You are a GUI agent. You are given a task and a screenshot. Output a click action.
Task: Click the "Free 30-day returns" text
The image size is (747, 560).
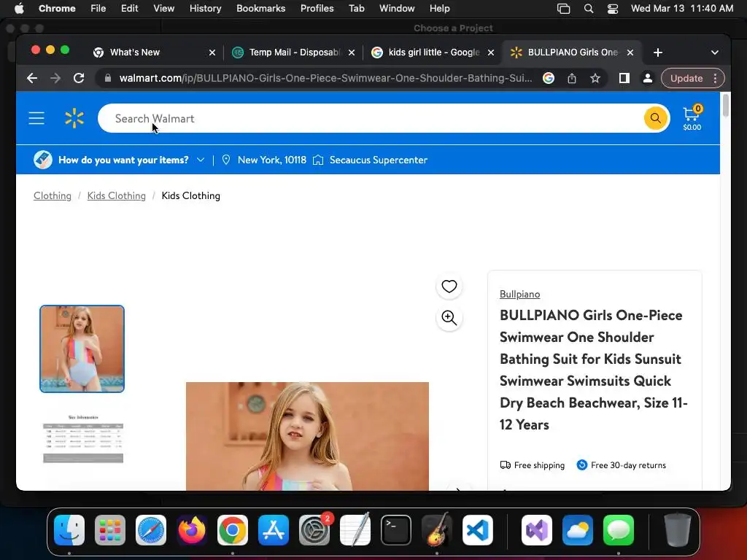point(628,465)
